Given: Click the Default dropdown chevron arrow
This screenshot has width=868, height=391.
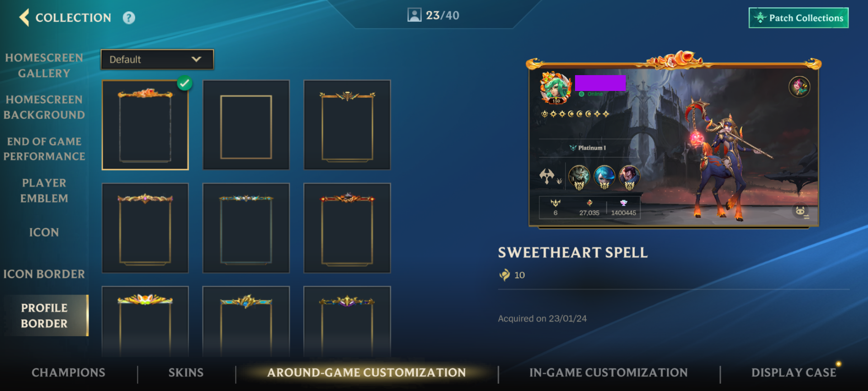Looking at the screenshot, I should coord(196,59).
